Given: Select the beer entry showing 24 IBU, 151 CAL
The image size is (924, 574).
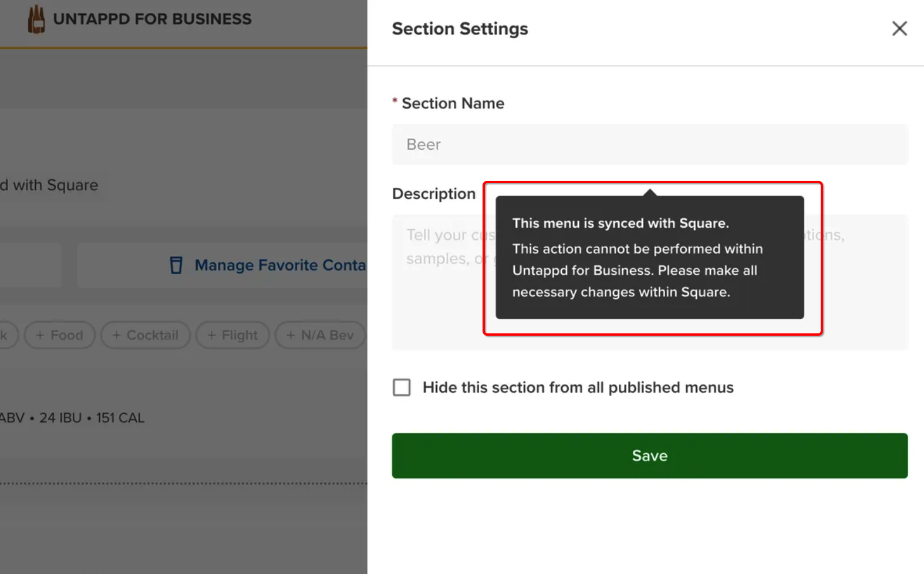Looking at the screenshot, I should (91, 418).
